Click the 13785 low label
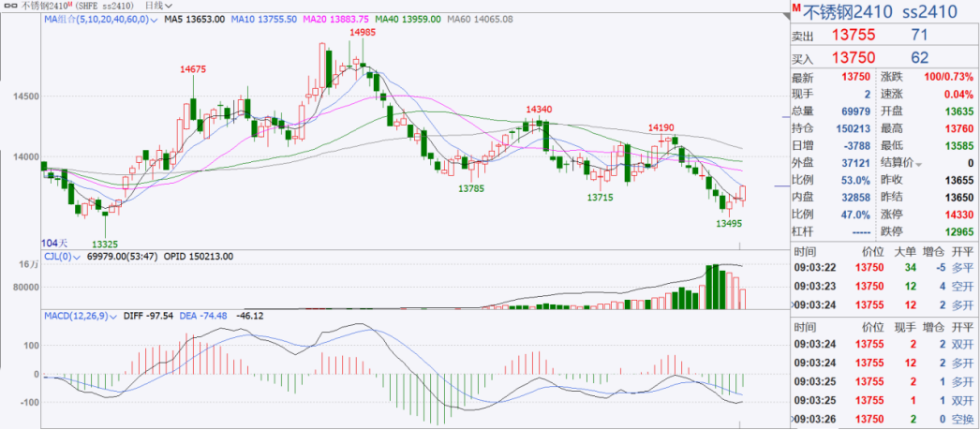The image size is (980, 430). 471,187
